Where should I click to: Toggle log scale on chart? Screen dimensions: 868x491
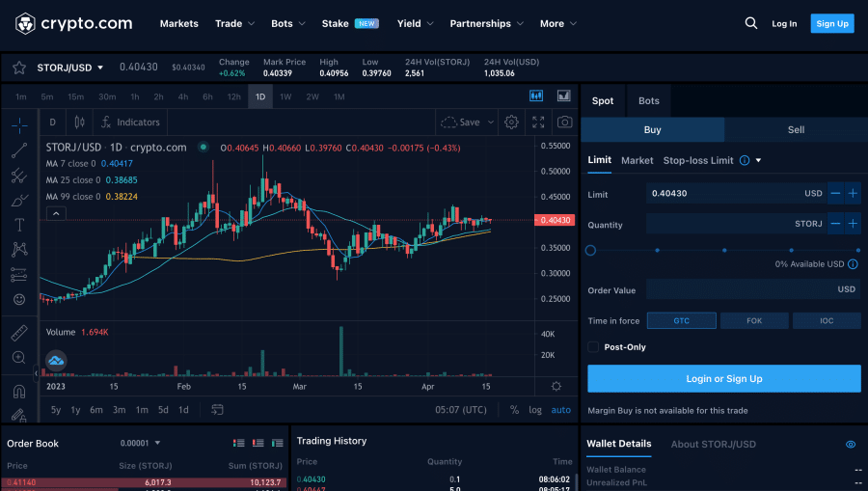pyautogui.click(x=534, y=410)
